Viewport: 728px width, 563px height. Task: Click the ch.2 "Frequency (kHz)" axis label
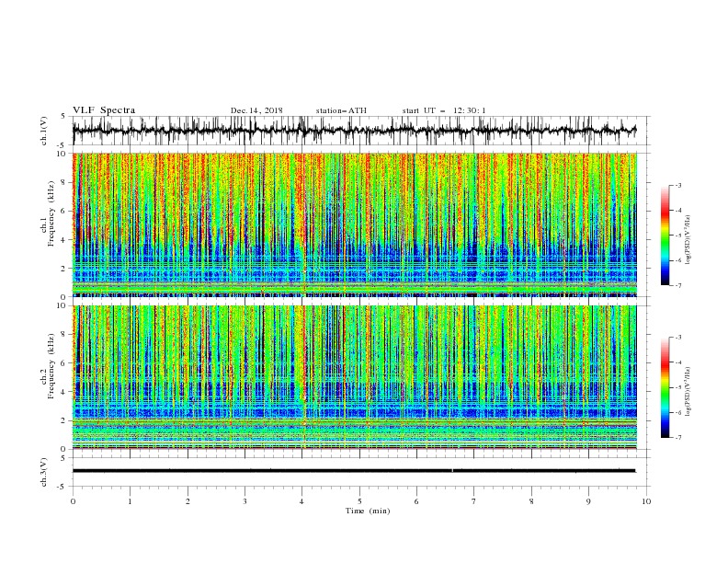pyautogui.click(x=51, y=366)
